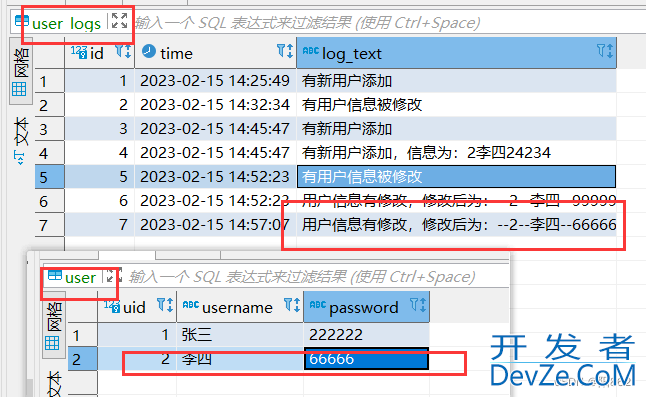Open filter/sort on the log_text column
646x397 pixels.
pyautogui.click(x=605, y=51)
